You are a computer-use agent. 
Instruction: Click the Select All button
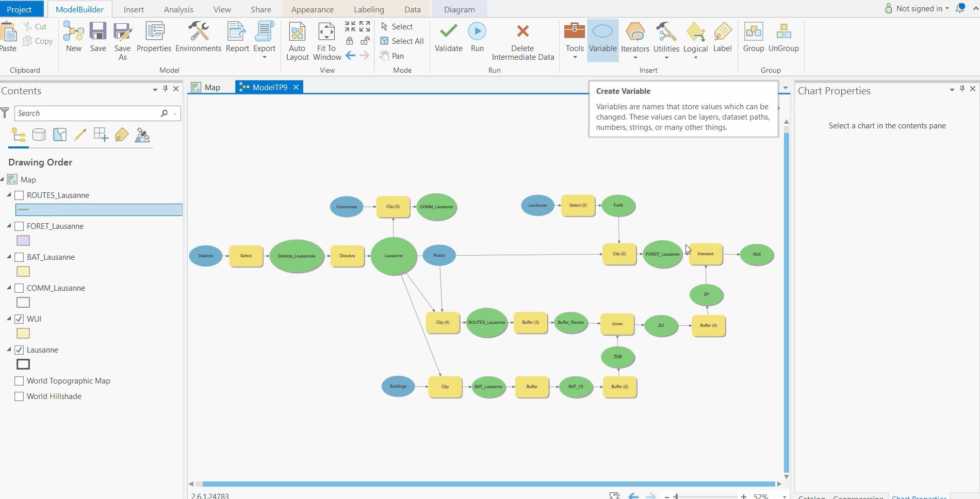tap(402, 41)
